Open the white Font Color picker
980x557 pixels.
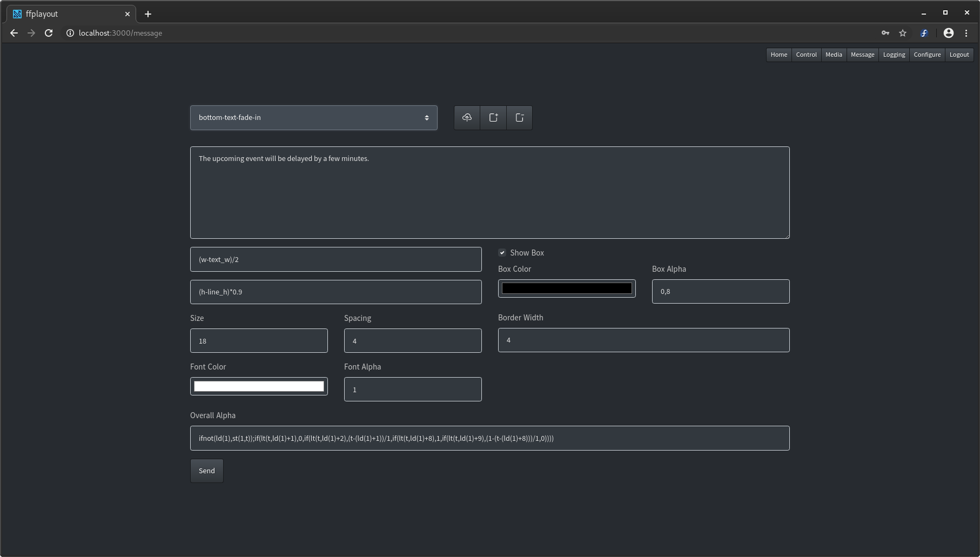[x=259, y=386]
